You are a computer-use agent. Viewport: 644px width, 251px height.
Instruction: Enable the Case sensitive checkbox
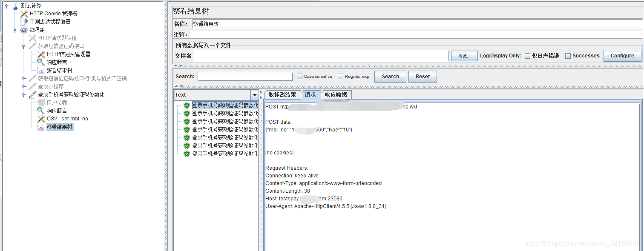299,77
